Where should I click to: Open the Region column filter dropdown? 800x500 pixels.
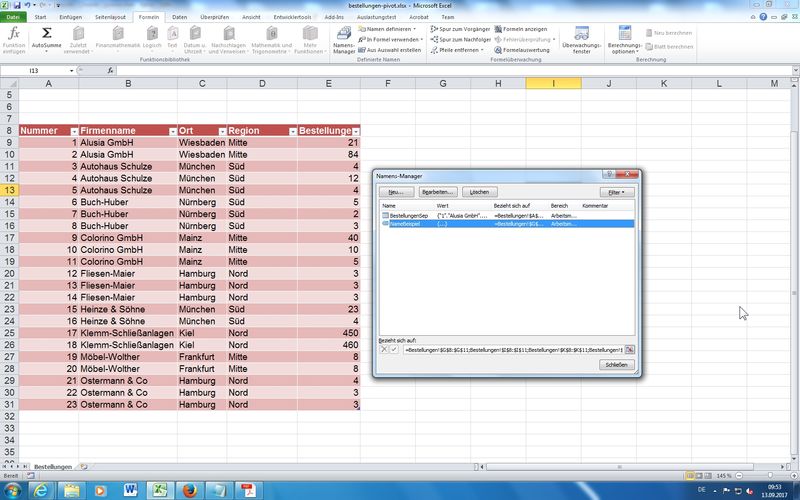[291, 131]
